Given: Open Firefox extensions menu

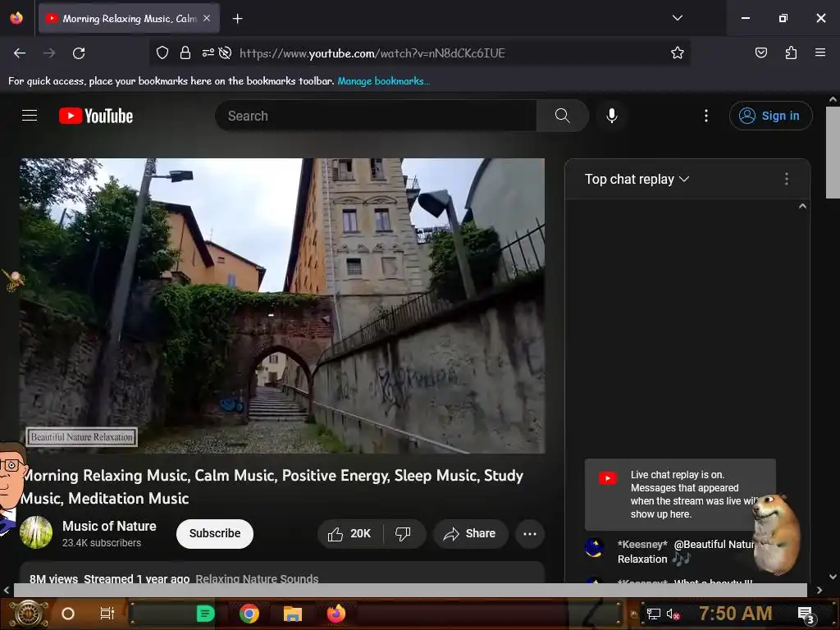Looking at the screenshot, I should tap(791, 52).
